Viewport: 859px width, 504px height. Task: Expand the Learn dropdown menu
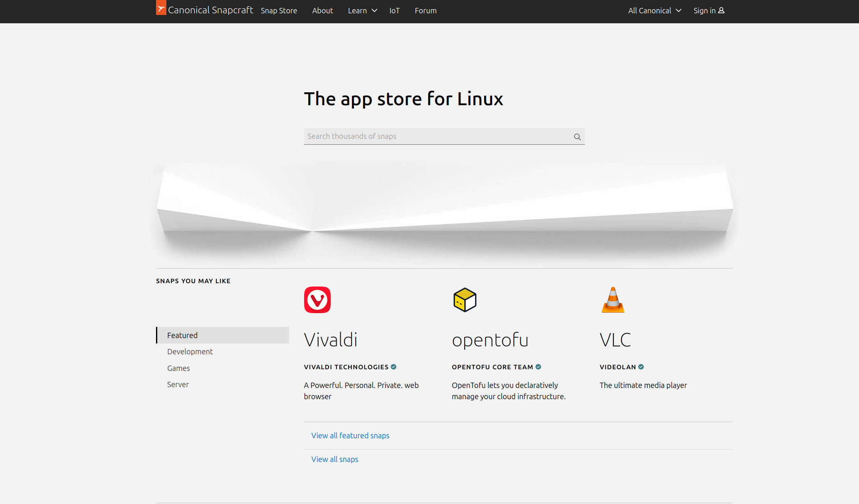click(362, 11)
